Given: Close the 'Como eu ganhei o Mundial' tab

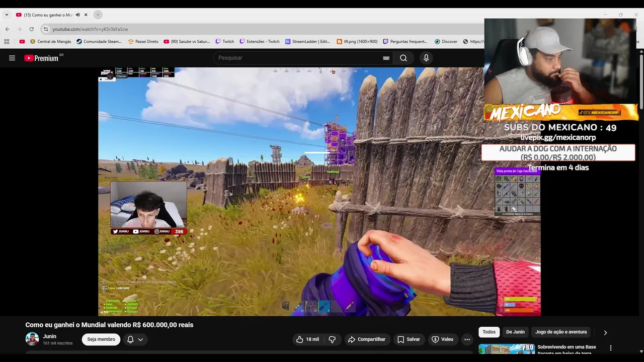Looking at the screenshot, I should tap(86, 15).
